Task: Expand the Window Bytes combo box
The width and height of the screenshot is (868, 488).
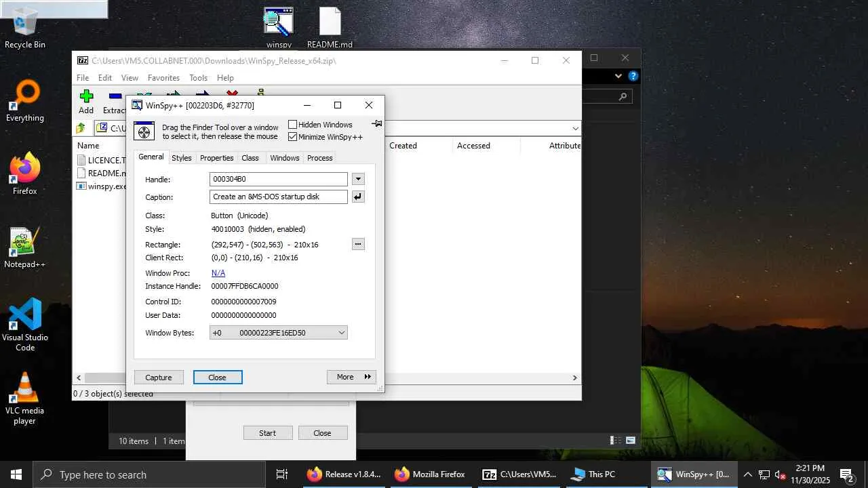Action: coord(342,333)
